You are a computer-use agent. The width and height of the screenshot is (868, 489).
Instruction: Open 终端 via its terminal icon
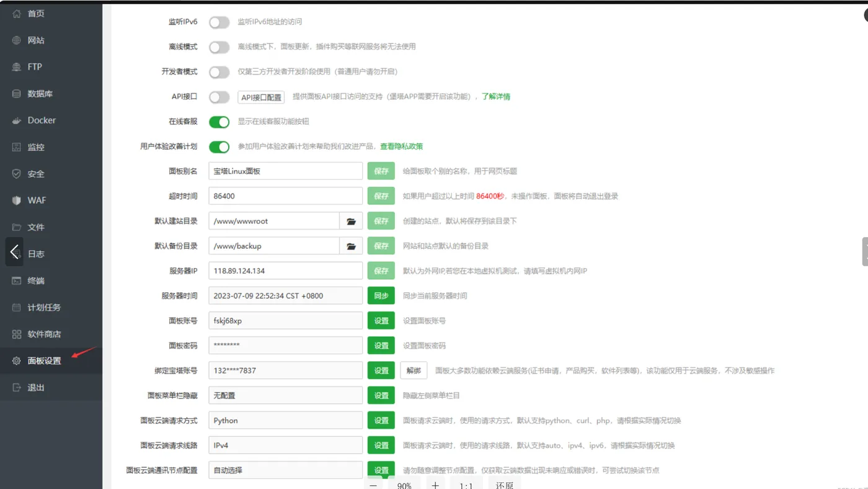[17, 280]
